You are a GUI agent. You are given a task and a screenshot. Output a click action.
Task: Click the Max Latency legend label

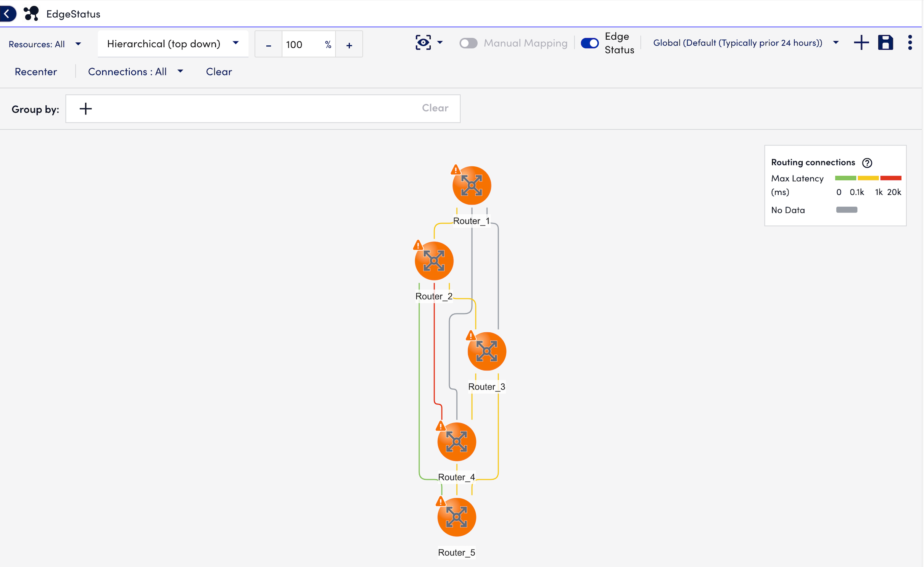tap(797, 179)
